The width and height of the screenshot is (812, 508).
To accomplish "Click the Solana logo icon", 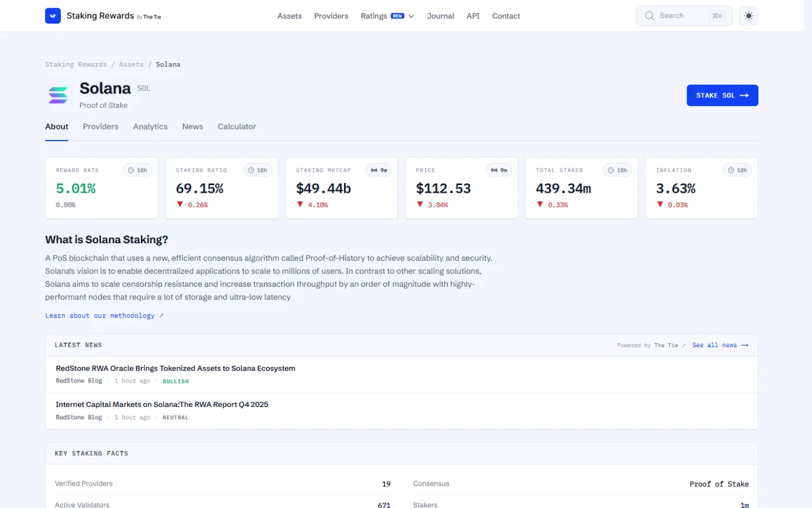I will coord(58,95).
